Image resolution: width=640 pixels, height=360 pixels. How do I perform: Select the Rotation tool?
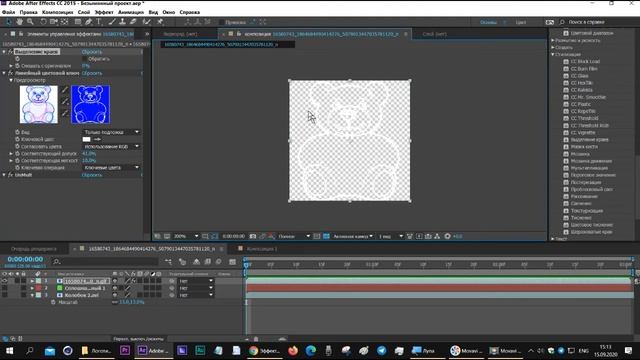coord(43,22)
